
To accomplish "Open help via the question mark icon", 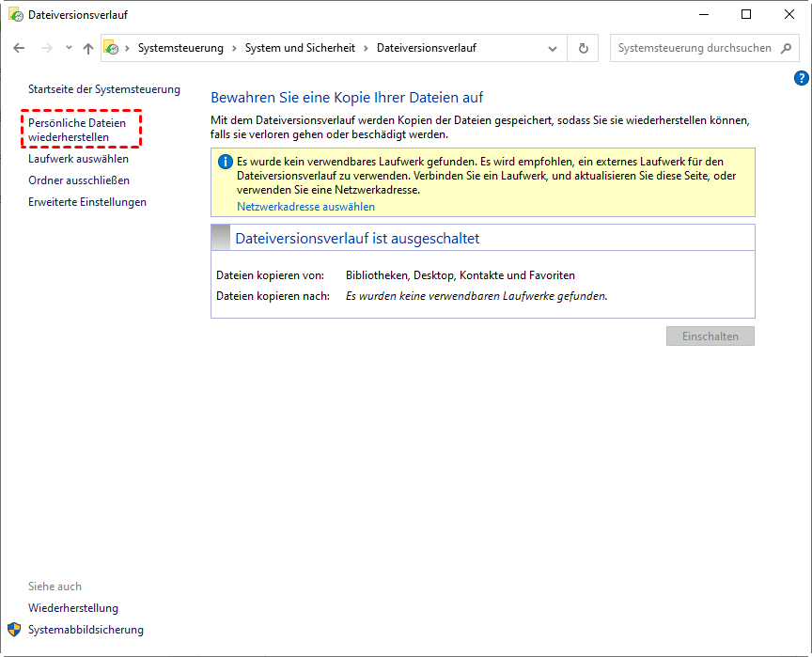I will point(801,78).
